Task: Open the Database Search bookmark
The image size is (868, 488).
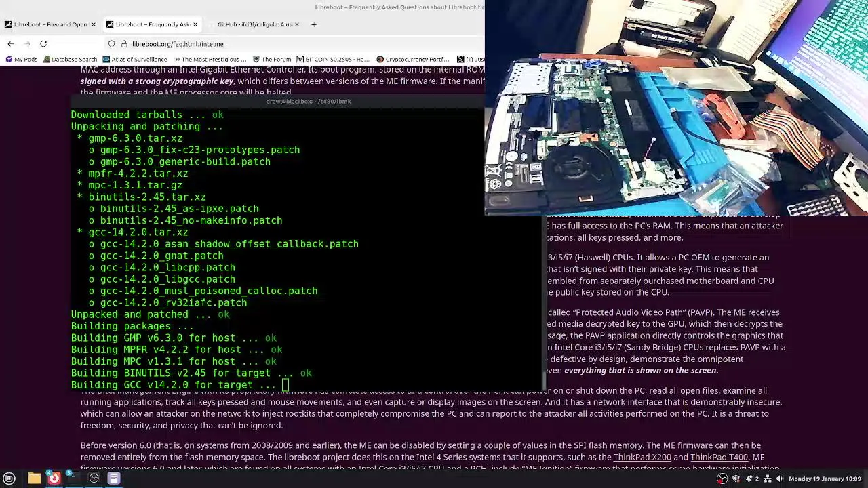Action: (70, 60)
